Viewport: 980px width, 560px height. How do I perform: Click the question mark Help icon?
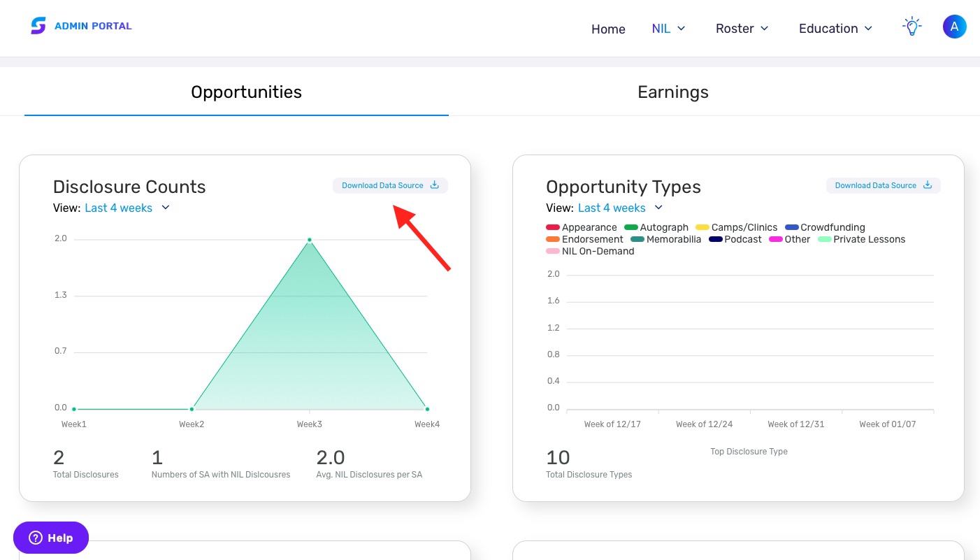(x=36, y=538)
